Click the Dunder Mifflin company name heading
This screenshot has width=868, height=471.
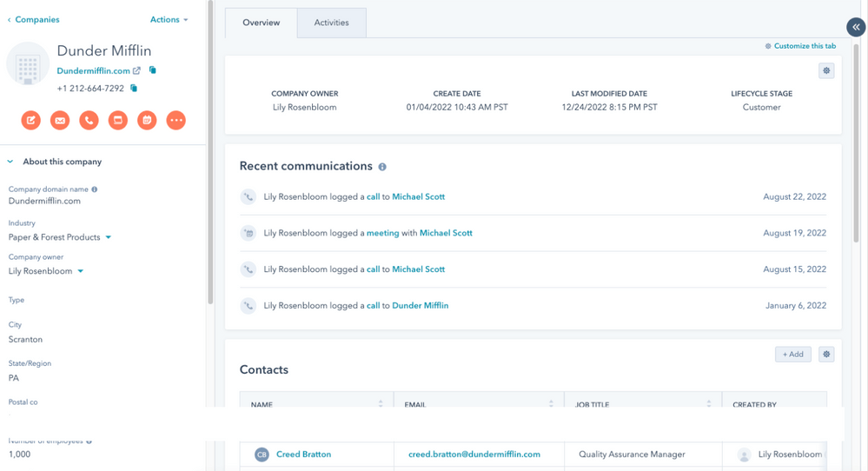104,51
